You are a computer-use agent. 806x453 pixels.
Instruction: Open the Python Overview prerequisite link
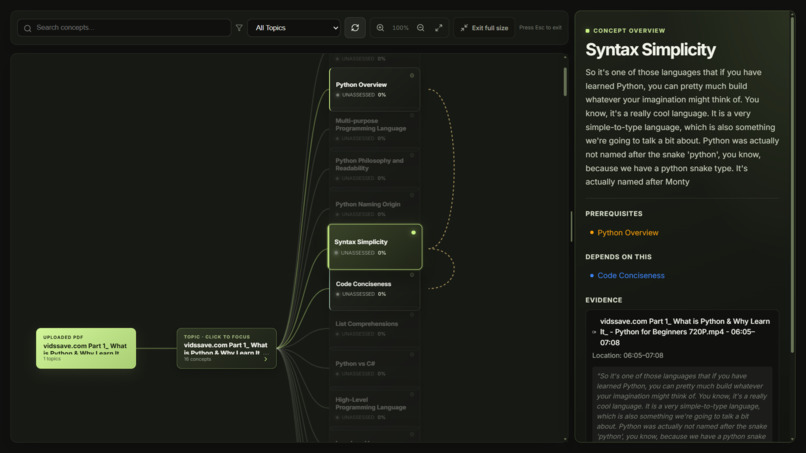(628, 233)
